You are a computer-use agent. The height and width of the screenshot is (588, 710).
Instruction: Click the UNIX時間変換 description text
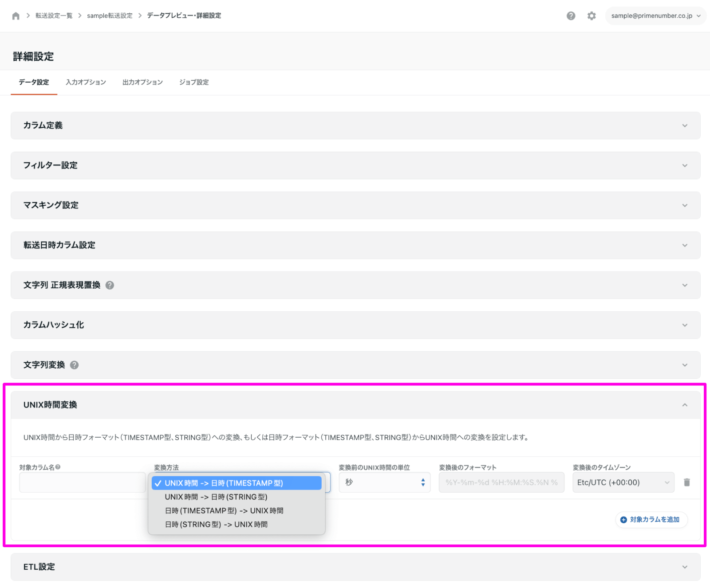click(x=276, y=438)
